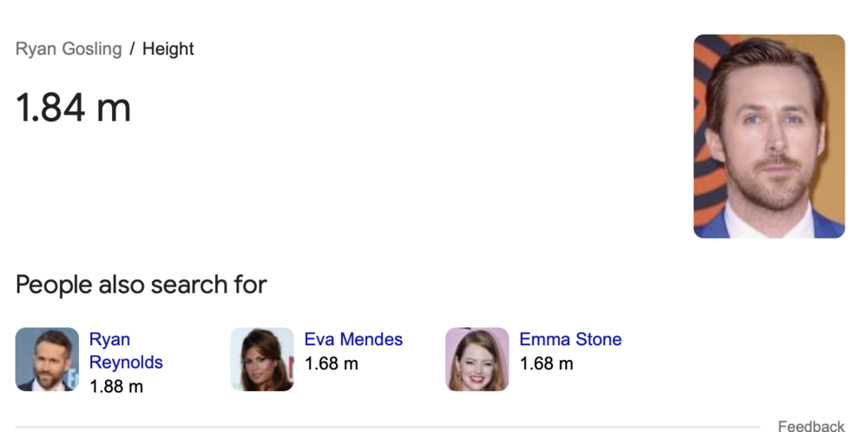Click the large Ryan Gosling portrait
Screen dimensions: 868x432
tap(769, 136)
